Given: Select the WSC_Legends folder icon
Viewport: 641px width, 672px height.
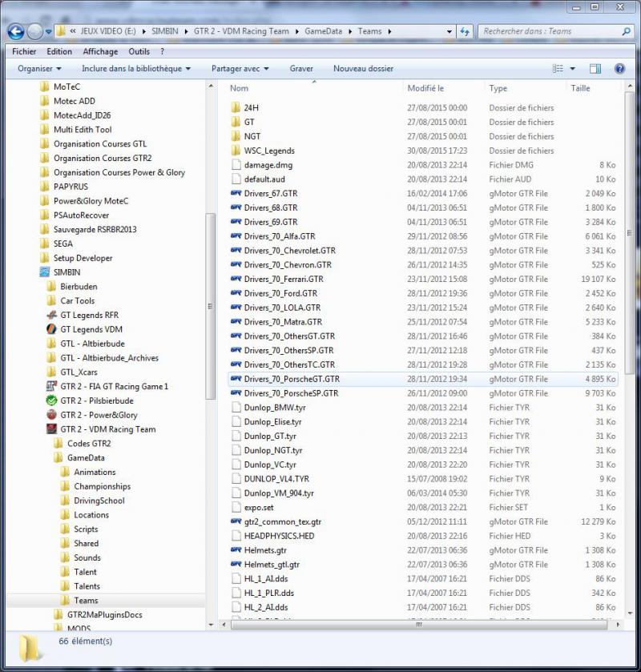Looking at the screenshot, I should click(x=236, y=151).
